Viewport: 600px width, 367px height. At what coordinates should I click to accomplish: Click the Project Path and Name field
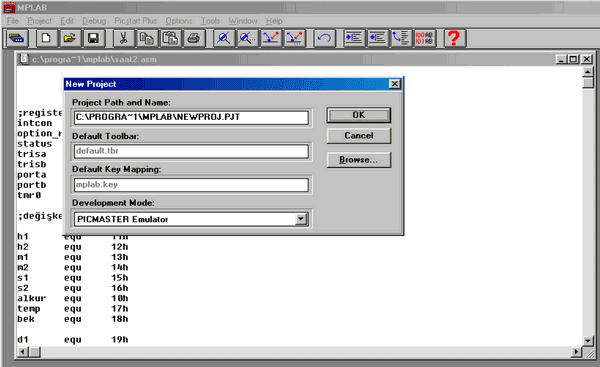(x=191, y=117)
